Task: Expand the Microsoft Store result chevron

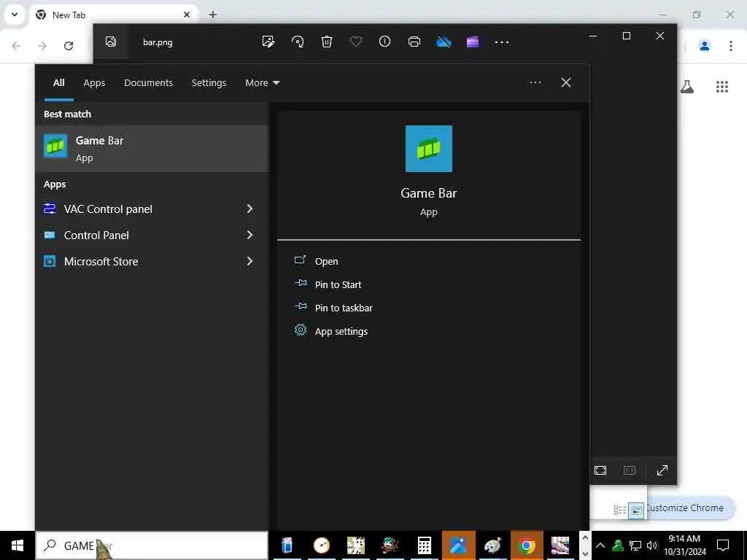Action: [249, 261]
